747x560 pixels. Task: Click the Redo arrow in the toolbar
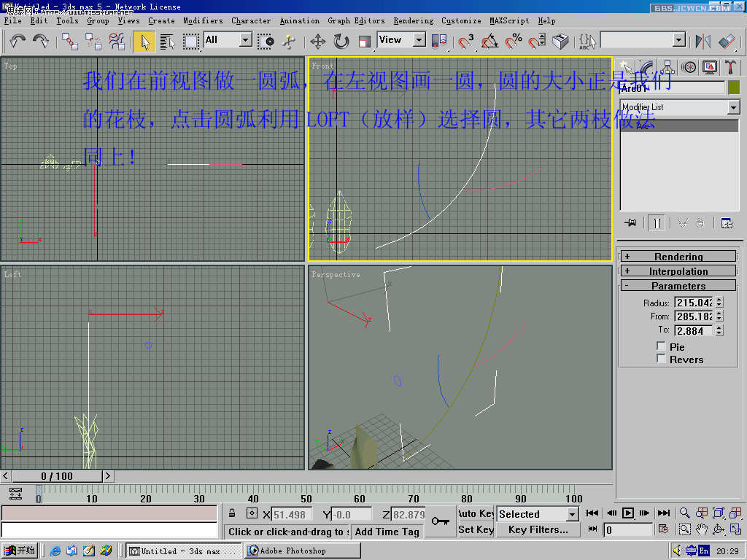[x=41, y=41]
